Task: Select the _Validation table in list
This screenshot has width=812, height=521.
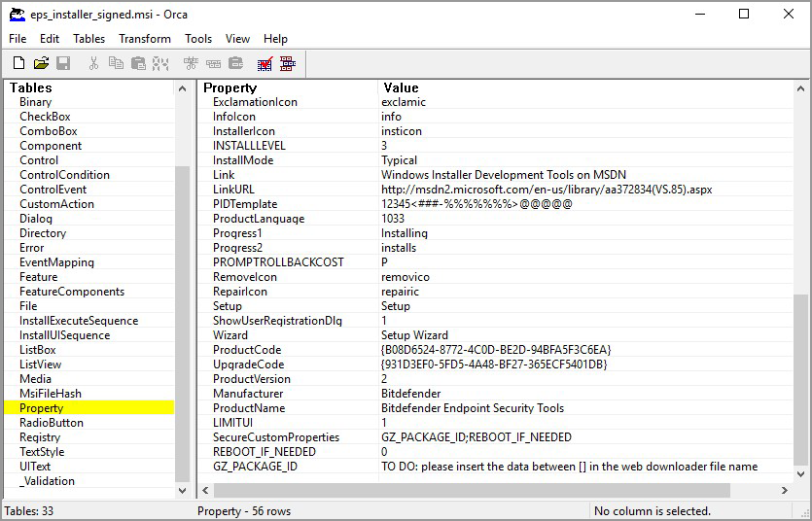Action: [x=47, y=481]
